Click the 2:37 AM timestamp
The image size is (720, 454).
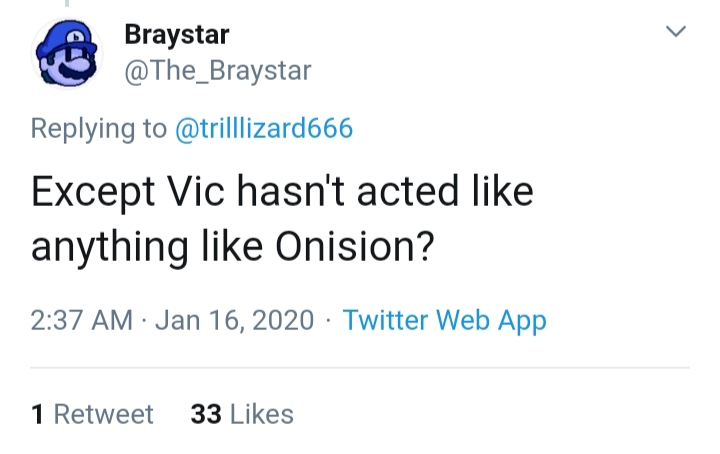[82, 320]
